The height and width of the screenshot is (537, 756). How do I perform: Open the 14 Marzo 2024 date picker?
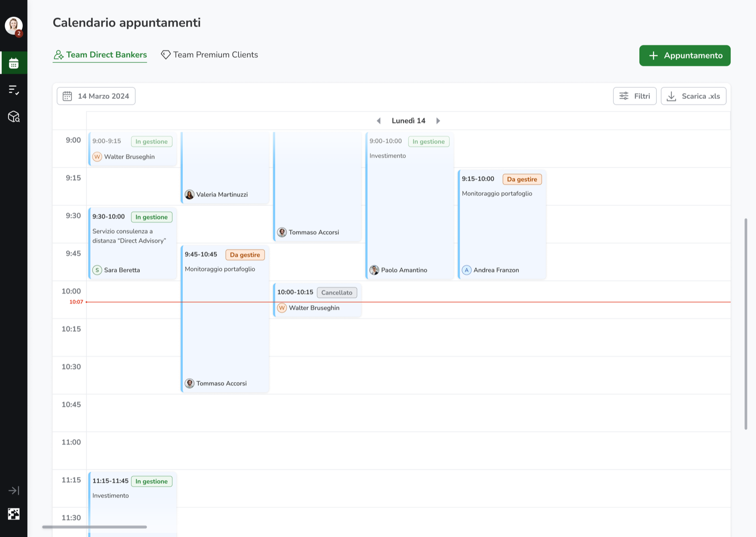[96, 96]
